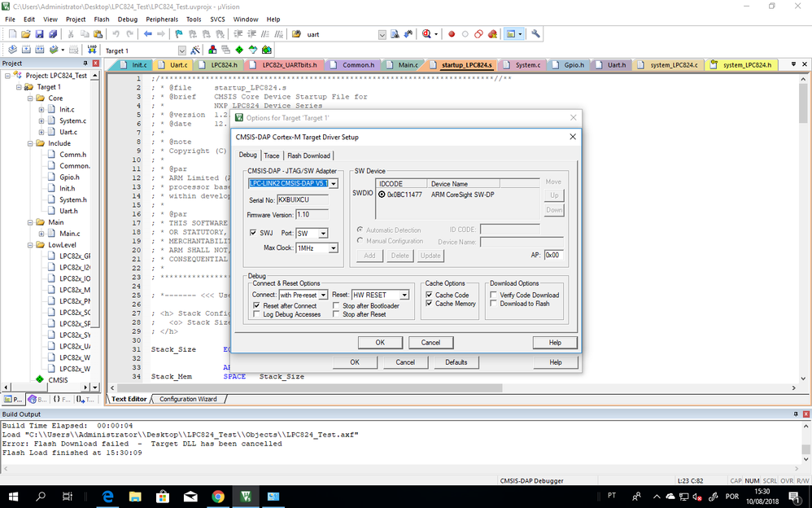
Task: Click the Serial No KXBUIXCU field
Action: tap(303, 199)
